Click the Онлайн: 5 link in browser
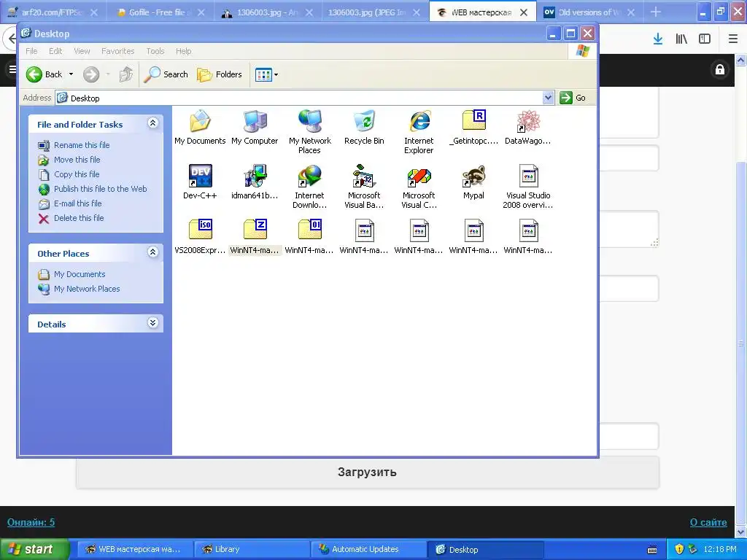 (x=31, y=522)
